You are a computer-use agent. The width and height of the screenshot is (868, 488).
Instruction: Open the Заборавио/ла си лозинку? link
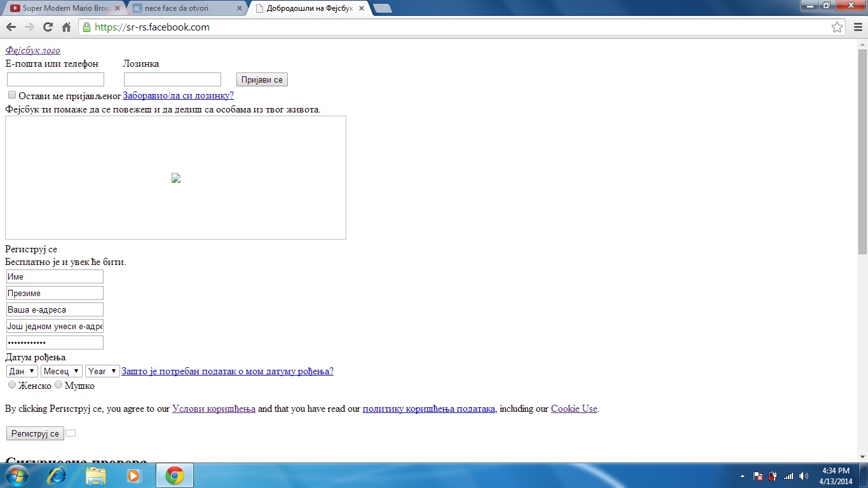(x=178, y=95)
